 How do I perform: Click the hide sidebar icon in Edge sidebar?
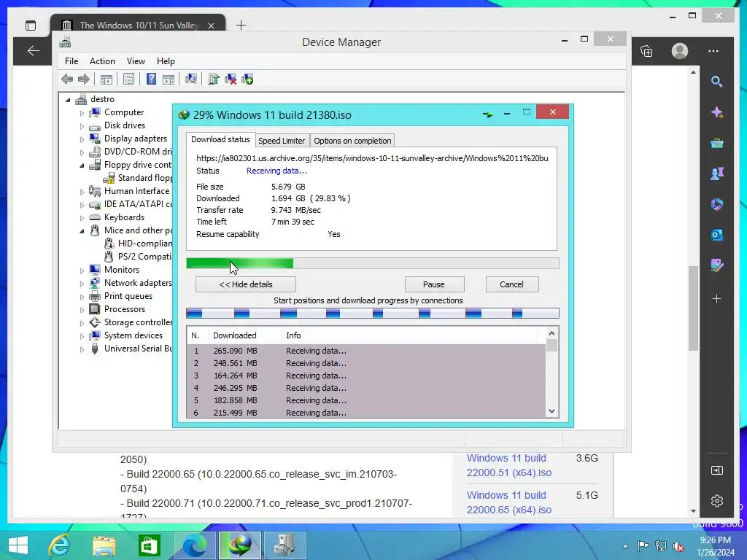point(716,470)
